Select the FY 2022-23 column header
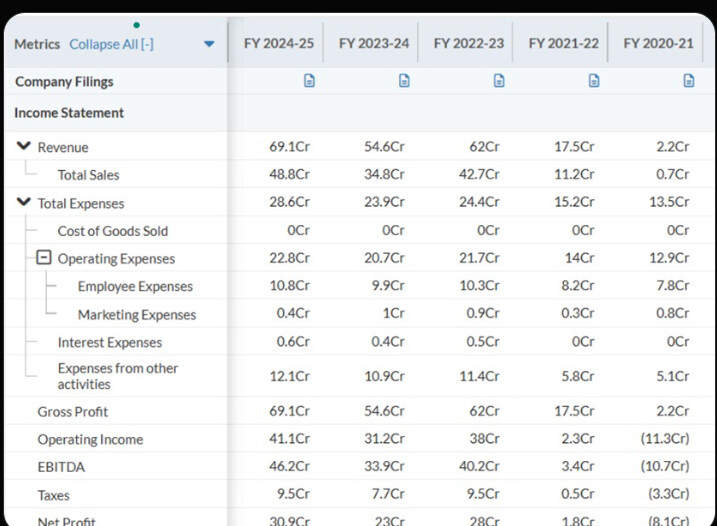Screen dimensions: 717x526 [x=468, y=44]
